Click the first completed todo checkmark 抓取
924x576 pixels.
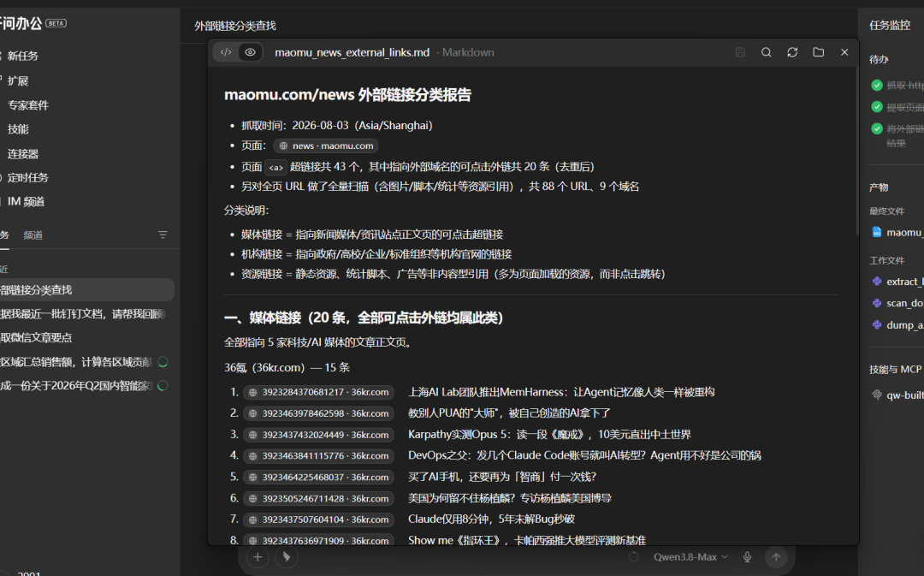tap(877, 85)
